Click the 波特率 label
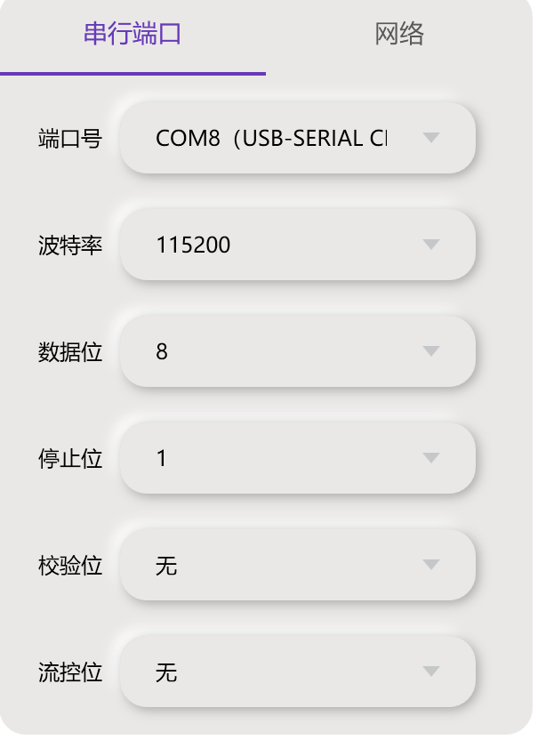546x756 pixels. (67, 244)
